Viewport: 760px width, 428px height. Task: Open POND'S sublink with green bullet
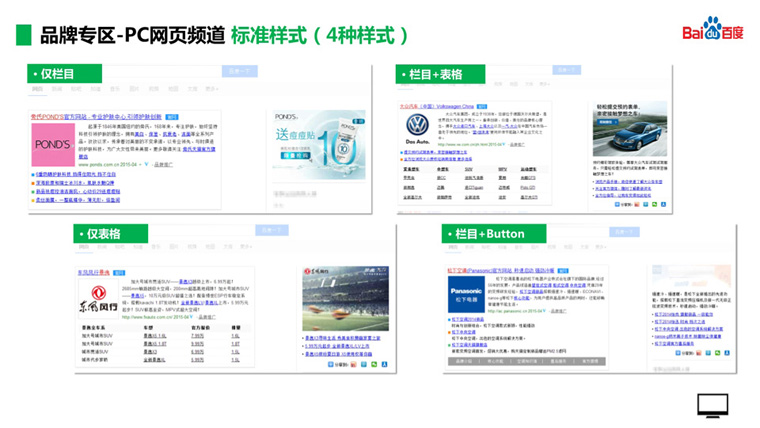[x=78, y=191]
